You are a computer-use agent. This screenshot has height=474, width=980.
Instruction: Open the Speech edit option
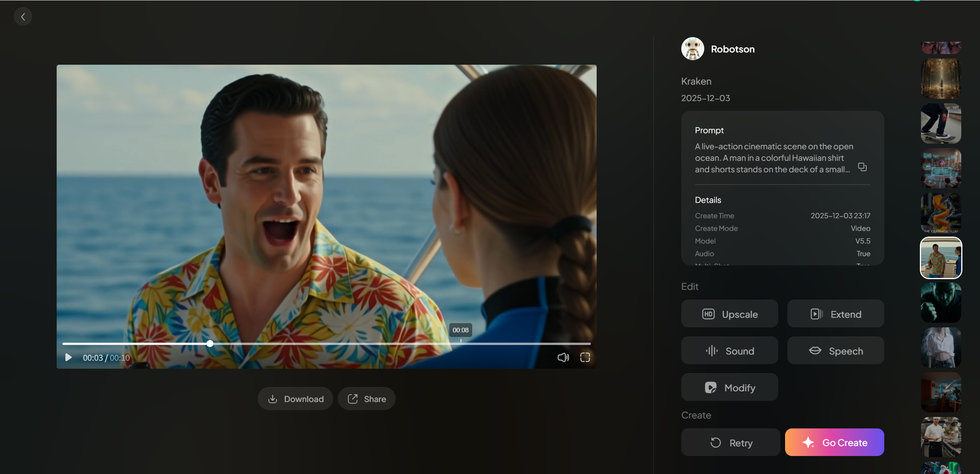click(835, 351)
